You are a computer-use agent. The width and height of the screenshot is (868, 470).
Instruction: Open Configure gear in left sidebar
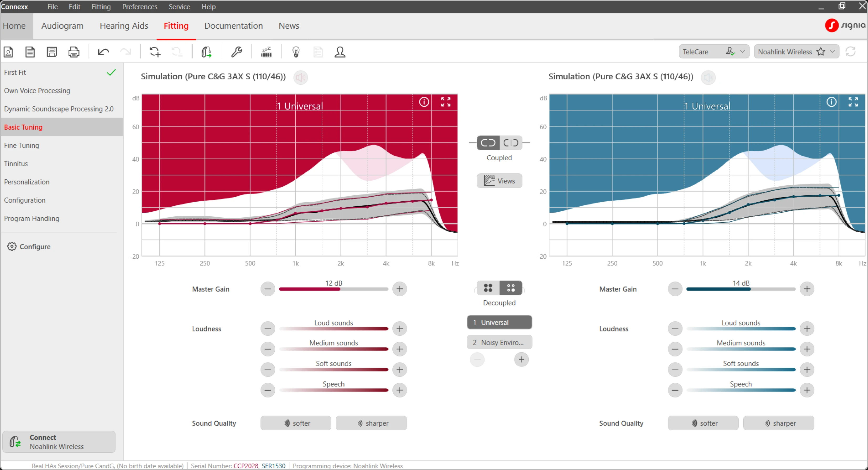(29, 247)
